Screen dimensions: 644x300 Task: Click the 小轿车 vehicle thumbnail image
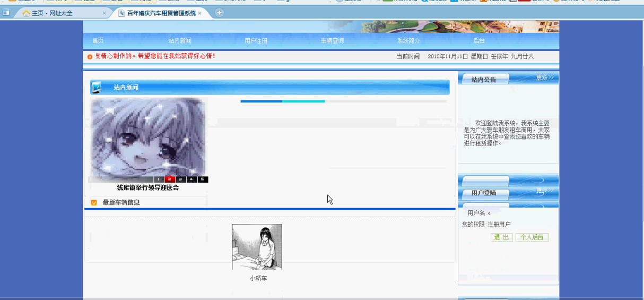(257, 247)
